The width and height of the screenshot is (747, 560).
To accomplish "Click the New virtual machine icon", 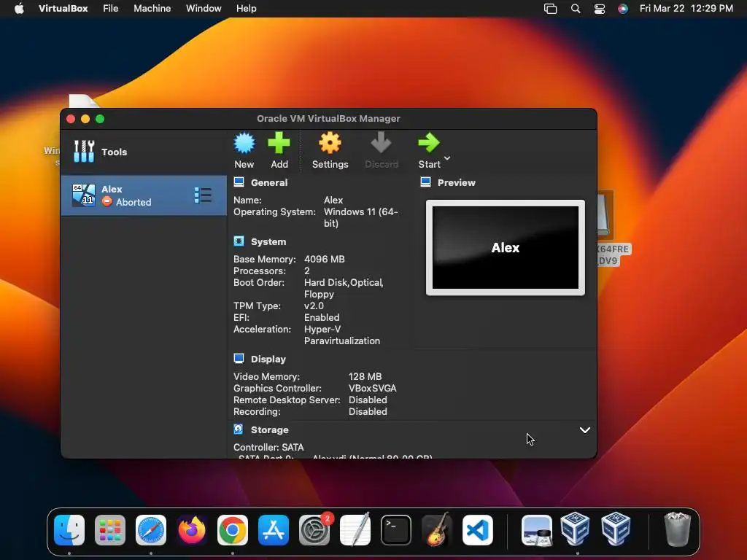I will tap(244, 144).
